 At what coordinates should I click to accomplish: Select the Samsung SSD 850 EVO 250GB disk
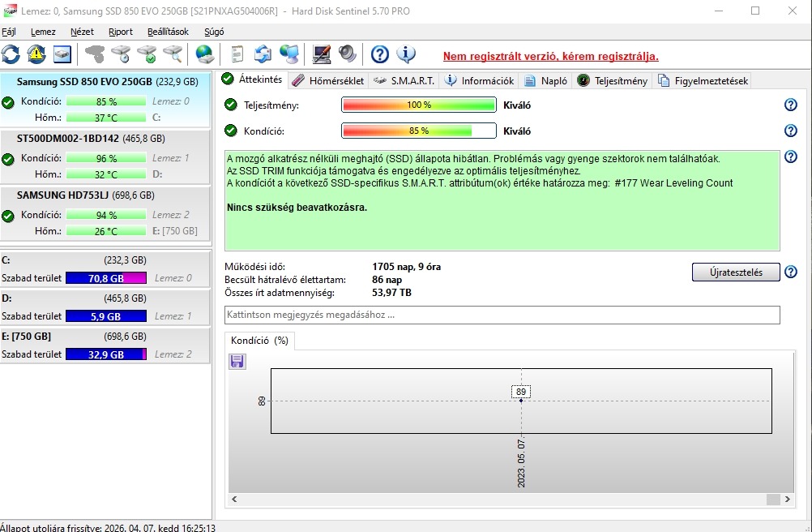[x=105, y=100]
